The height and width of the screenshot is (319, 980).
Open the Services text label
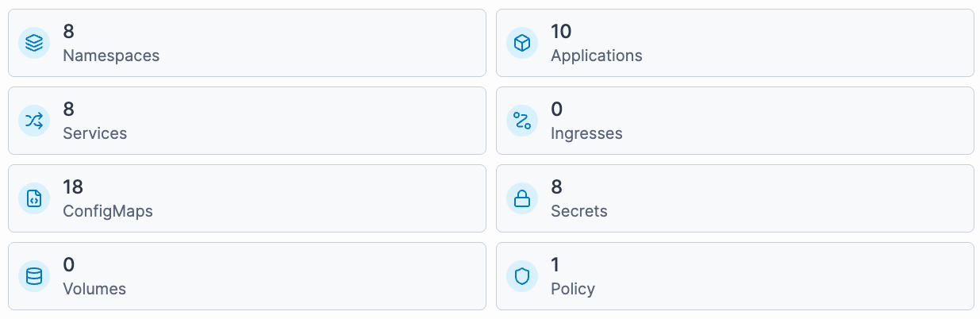[x=94, y=133]
